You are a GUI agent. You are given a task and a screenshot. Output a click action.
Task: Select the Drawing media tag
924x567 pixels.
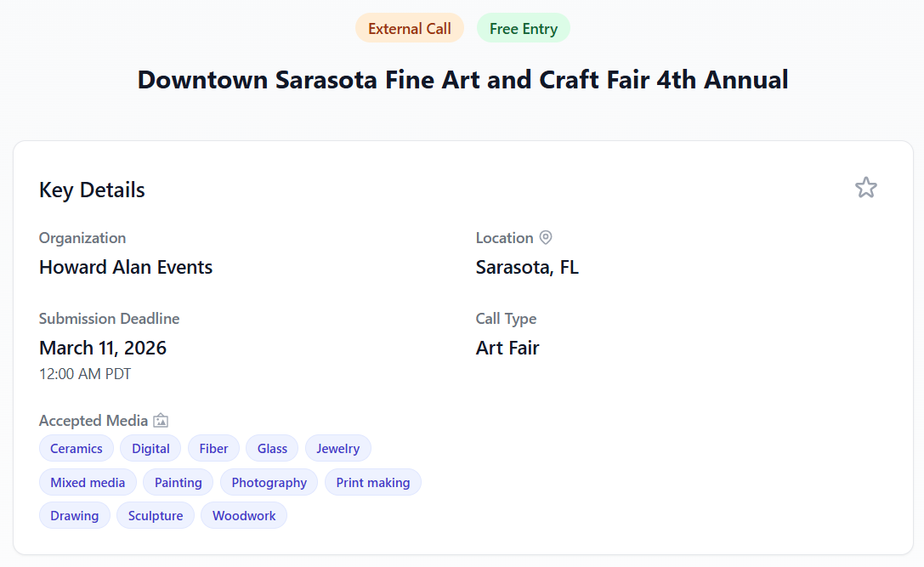pyautogui.click(x=74, y=515)
